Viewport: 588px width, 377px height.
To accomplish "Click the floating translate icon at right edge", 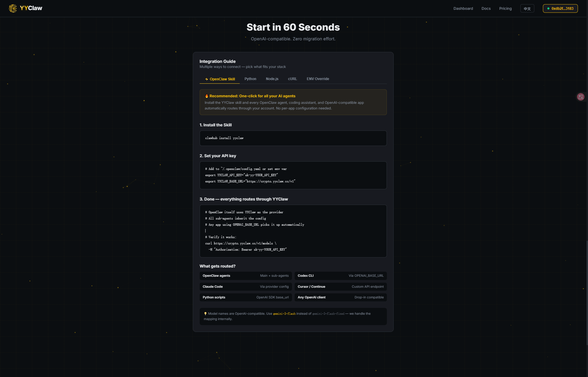I will click(581, 97).
